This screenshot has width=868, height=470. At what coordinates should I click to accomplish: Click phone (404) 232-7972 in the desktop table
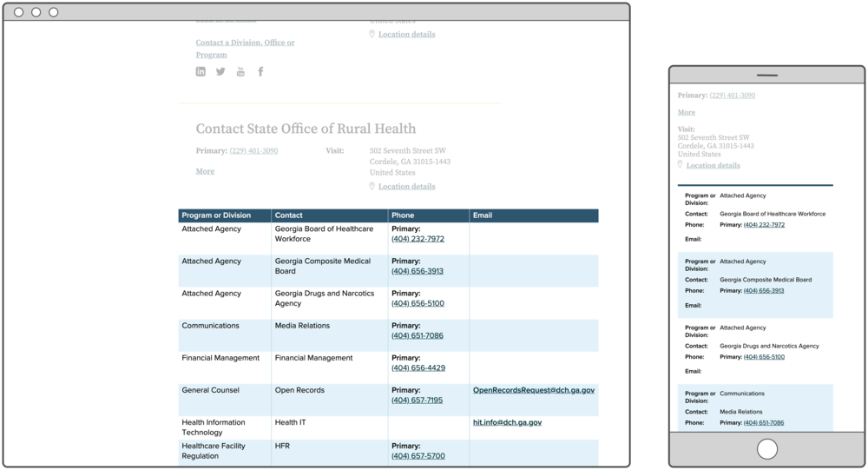(418, 239)
